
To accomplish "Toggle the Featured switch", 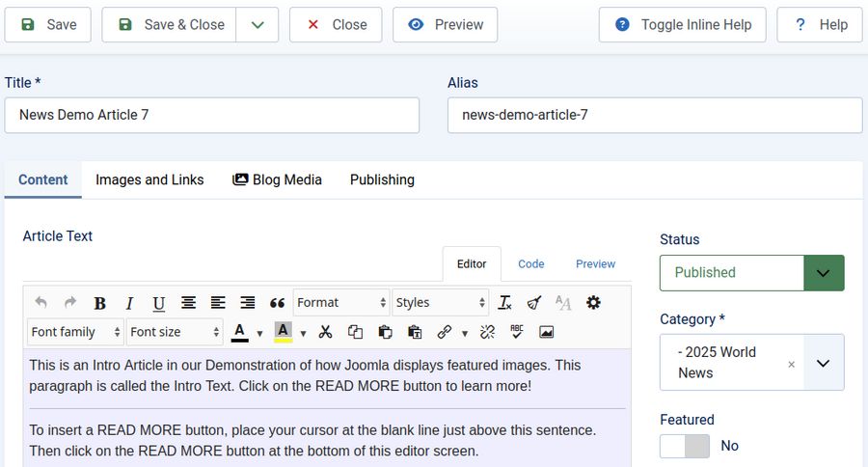I will [684, 446].
